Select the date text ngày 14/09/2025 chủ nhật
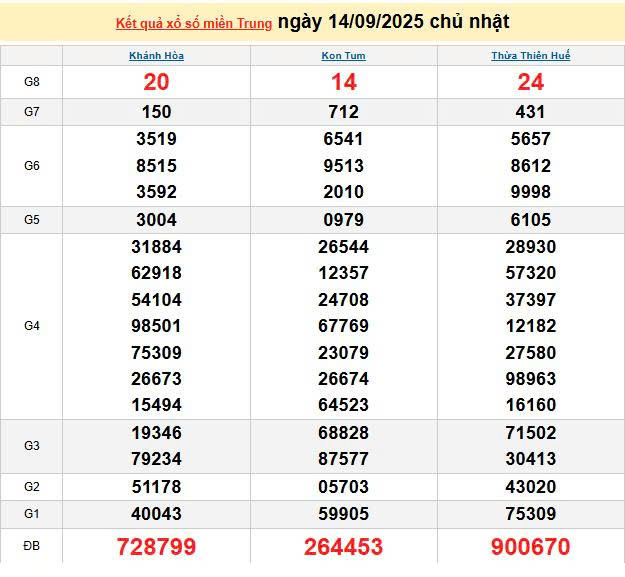This screenshot has width=625, height=577. point(393,22)
